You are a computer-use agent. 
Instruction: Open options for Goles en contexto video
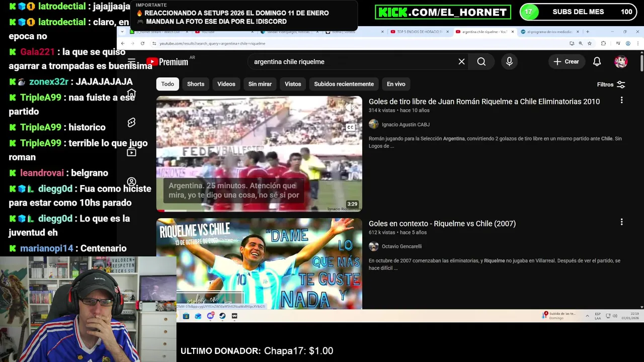621,222
